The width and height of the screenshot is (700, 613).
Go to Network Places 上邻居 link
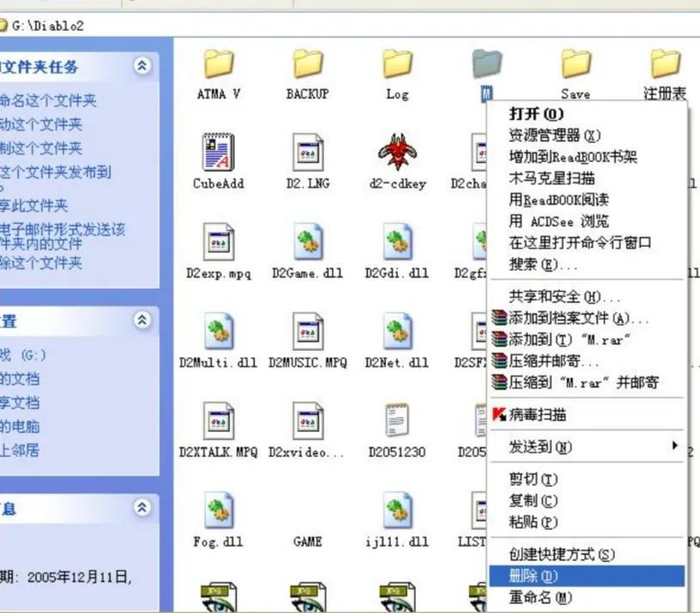coord(20,450)
